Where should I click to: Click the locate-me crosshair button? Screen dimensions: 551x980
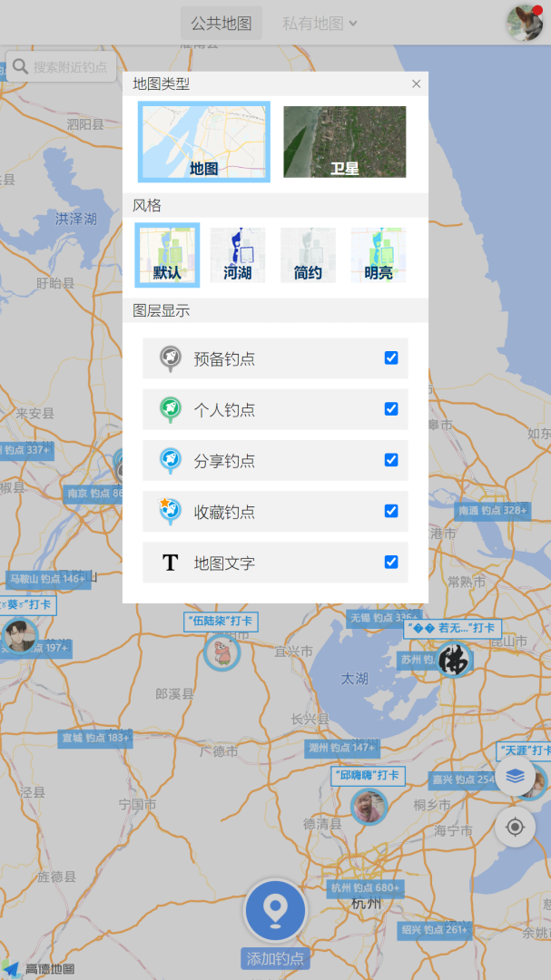[516, 828]
